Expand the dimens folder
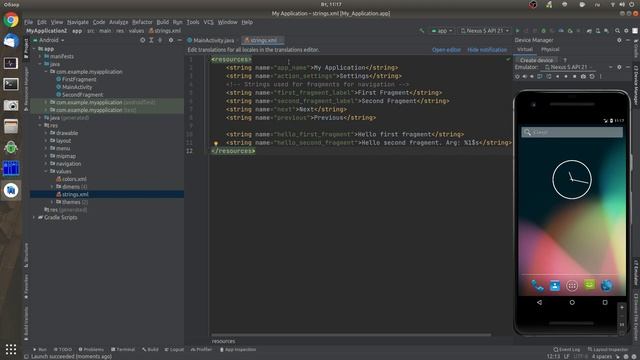The image size is (640, 360). (52, 187)
